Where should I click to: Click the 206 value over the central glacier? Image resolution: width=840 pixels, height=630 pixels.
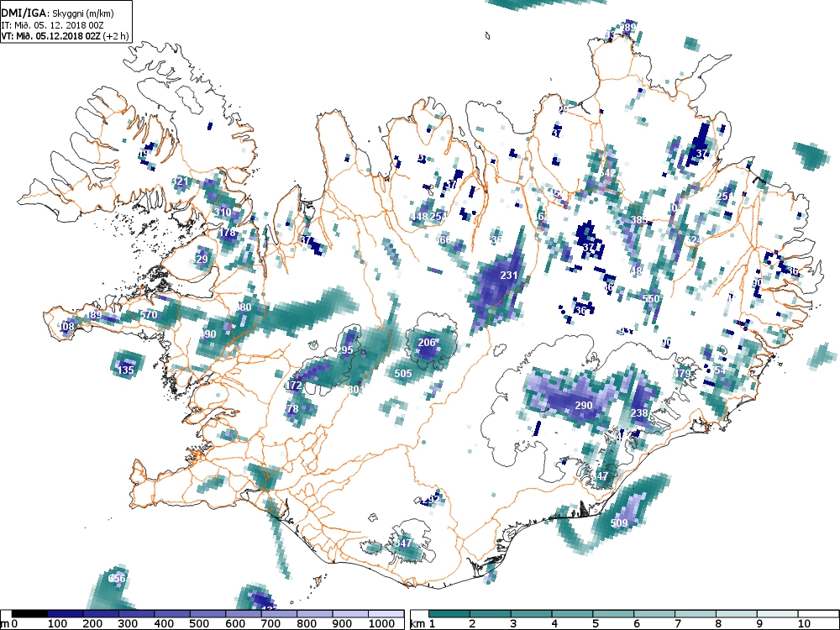click(x=427, y=343)
